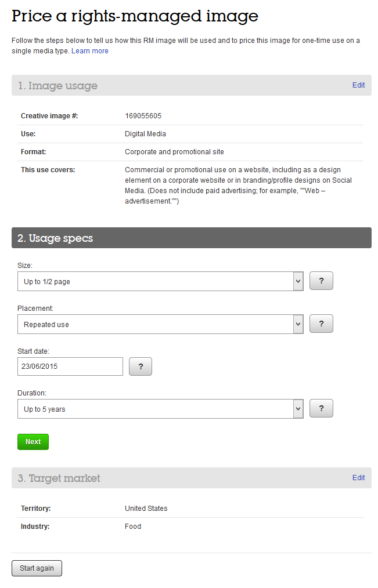378x588 pixels.
Task: Open the Duration dropdown showing Up to 5 years
Action: point(160,409)
